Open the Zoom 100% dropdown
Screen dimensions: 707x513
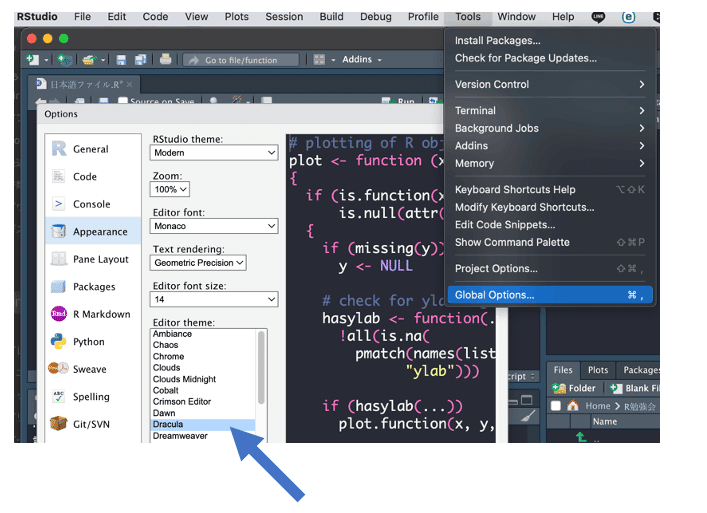point(170,189)
